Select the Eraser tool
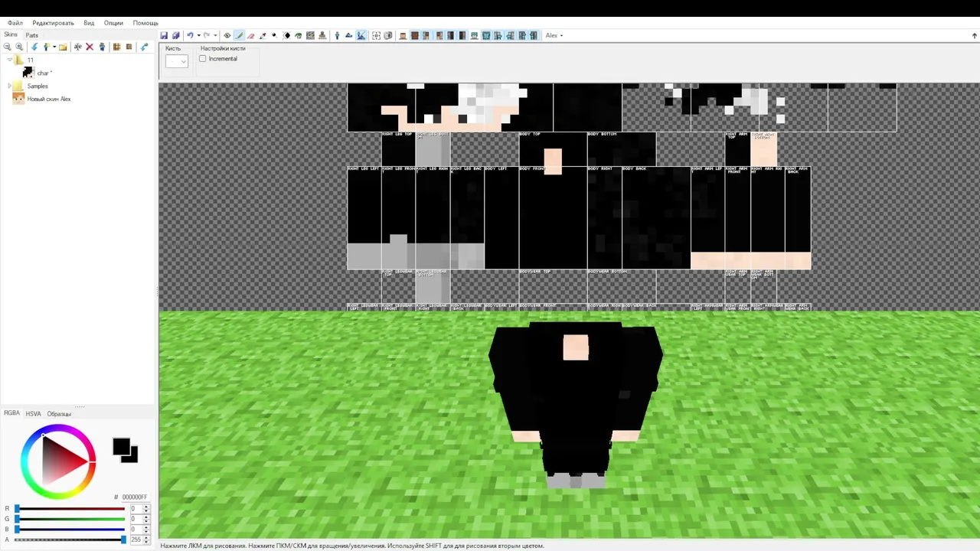 (250, 35)
